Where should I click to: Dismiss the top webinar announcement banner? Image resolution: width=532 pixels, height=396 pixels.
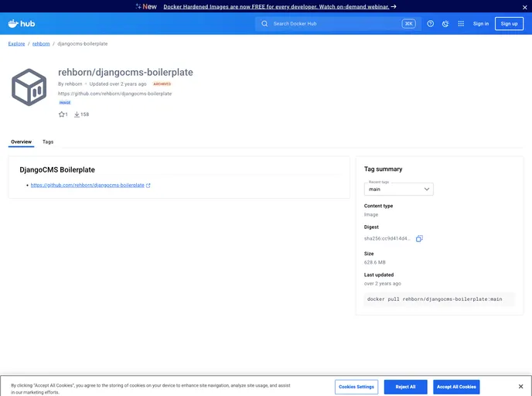525,6
